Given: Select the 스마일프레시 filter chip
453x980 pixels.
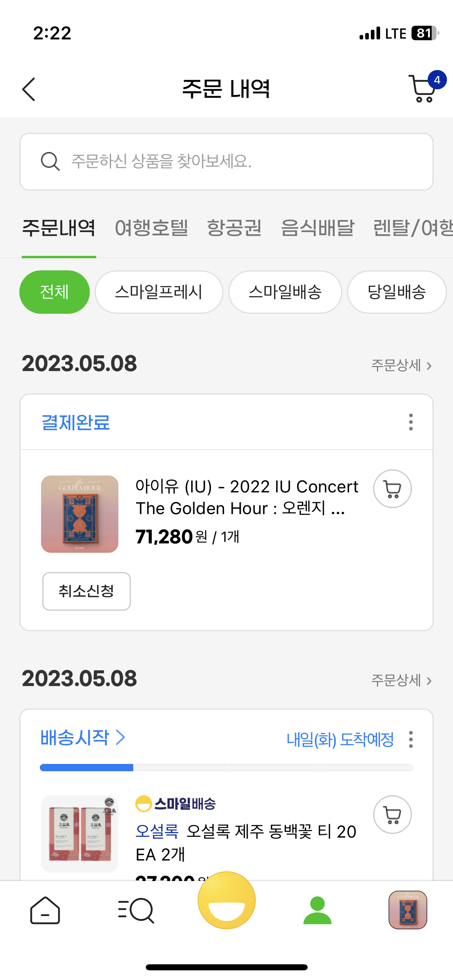Looking at the screenshot, I should coord(159,292).
